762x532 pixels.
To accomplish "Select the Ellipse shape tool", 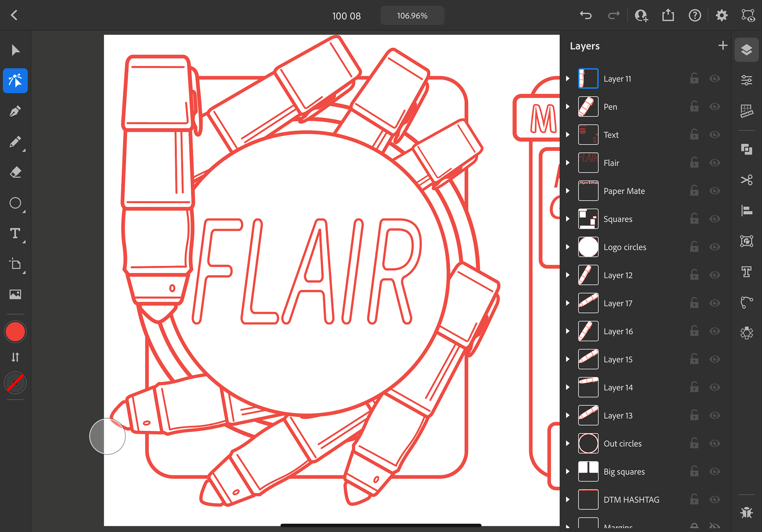I will pos(15,203).
